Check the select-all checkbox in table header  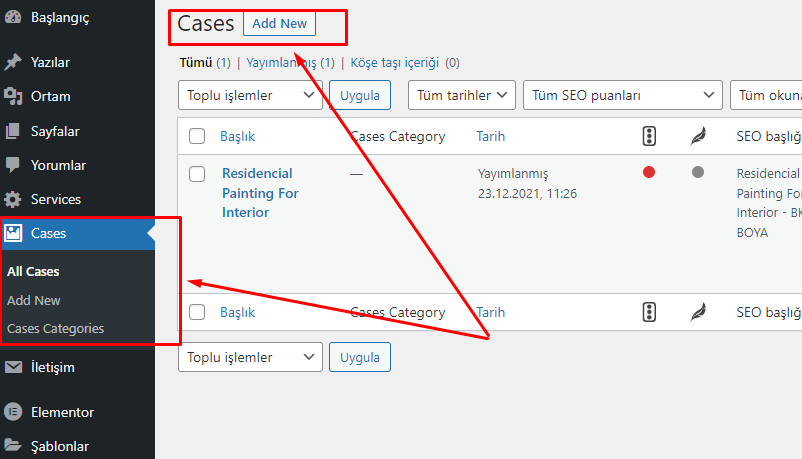coord(197,136)
